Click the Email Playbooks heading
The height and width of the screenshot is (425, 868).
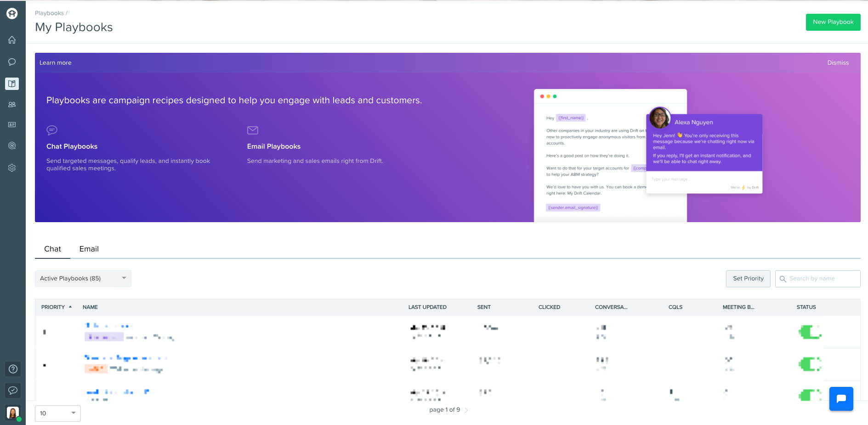(x=274, y=146)
